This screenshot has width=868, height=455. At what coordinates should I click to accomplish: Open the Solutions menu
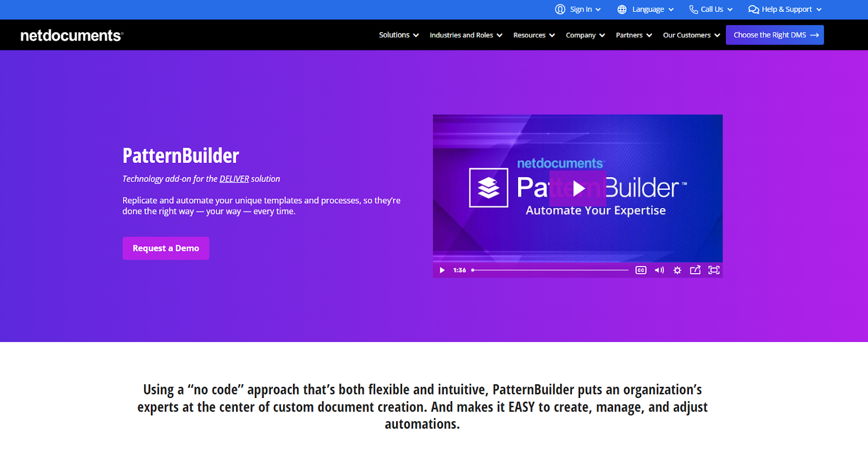point(394,35)
